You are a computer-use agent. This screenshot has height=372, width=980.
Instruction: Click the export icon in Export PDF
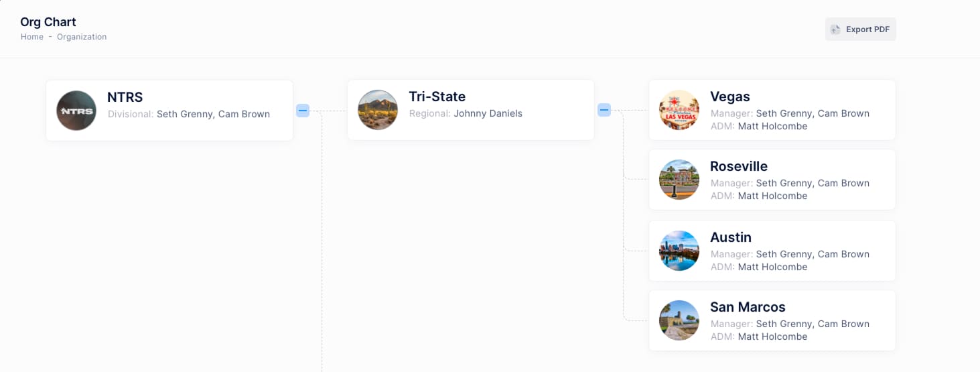point(835,29)
